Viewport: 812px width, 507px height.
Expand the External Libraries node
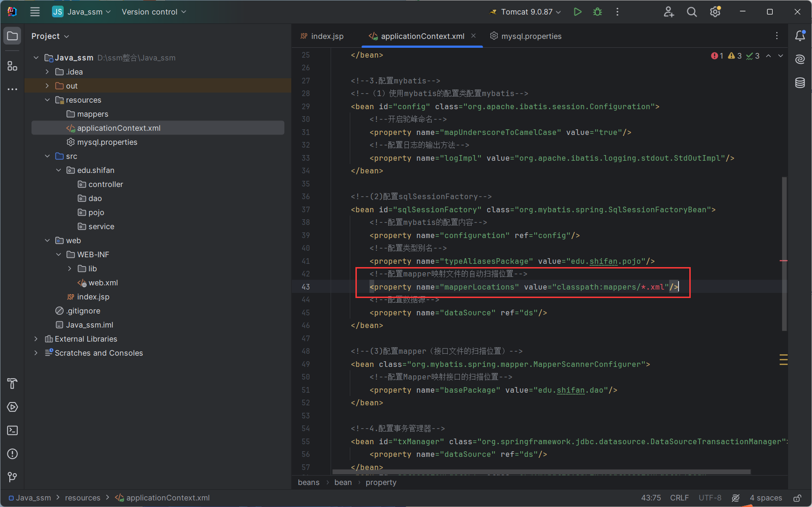click(36, 339)
